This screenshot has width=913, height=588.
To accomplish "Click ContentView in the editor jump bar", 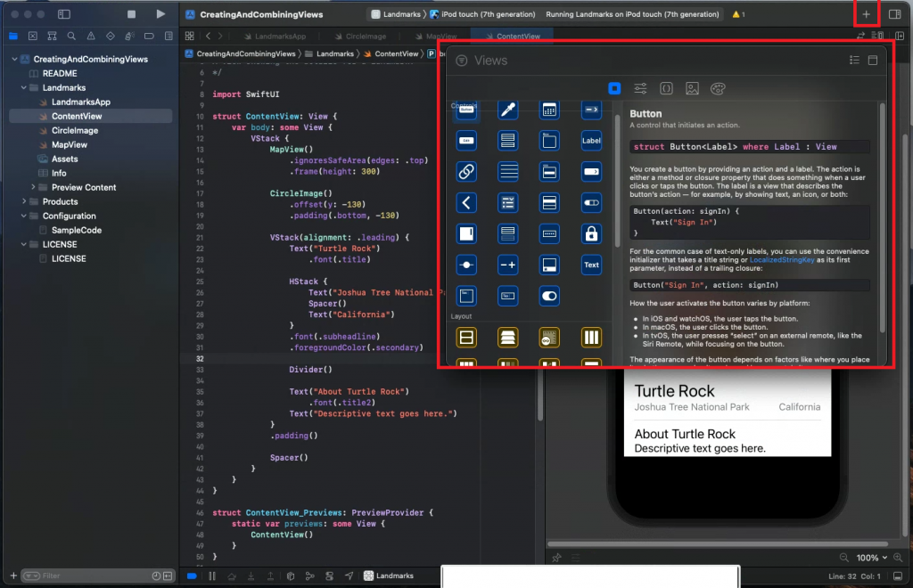I will (x=391, y=53).
